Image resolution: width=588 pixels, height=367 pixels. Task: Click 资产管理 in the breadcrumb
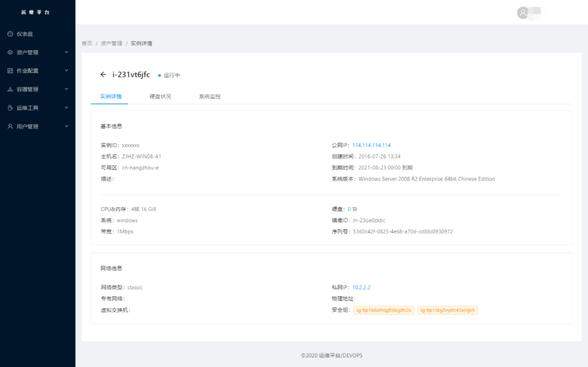pyautogui.click(x=112, y=44)
